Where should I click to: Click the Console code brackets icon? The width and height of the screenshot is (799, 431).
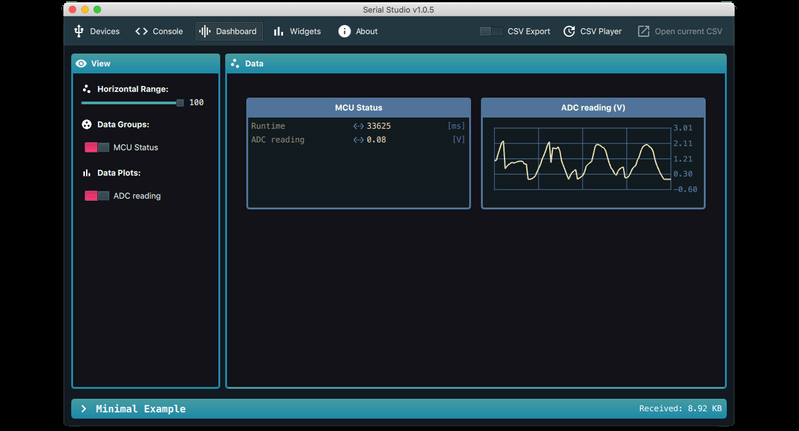(x=141, y=32)
